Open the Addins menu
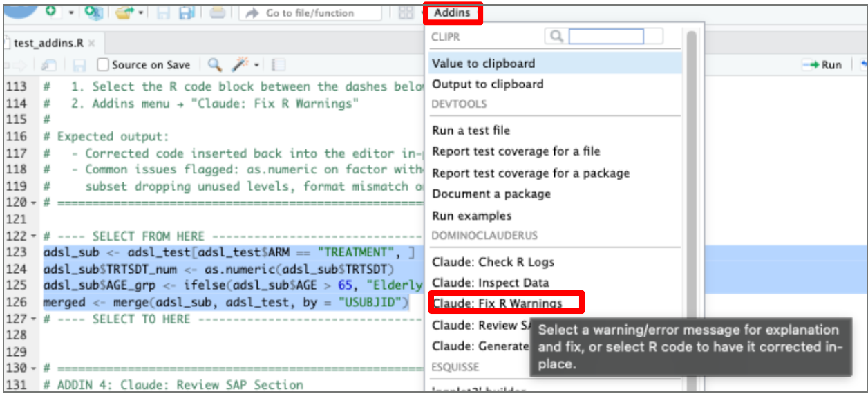 452,12
